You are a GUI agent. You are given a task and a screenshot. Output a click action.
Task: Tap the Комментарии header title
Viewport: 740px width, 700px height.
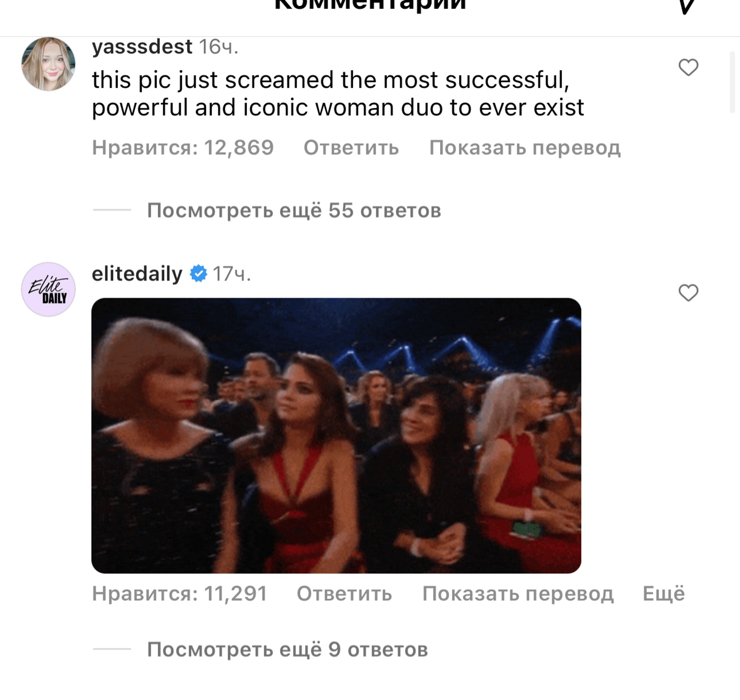pos(370,5)
